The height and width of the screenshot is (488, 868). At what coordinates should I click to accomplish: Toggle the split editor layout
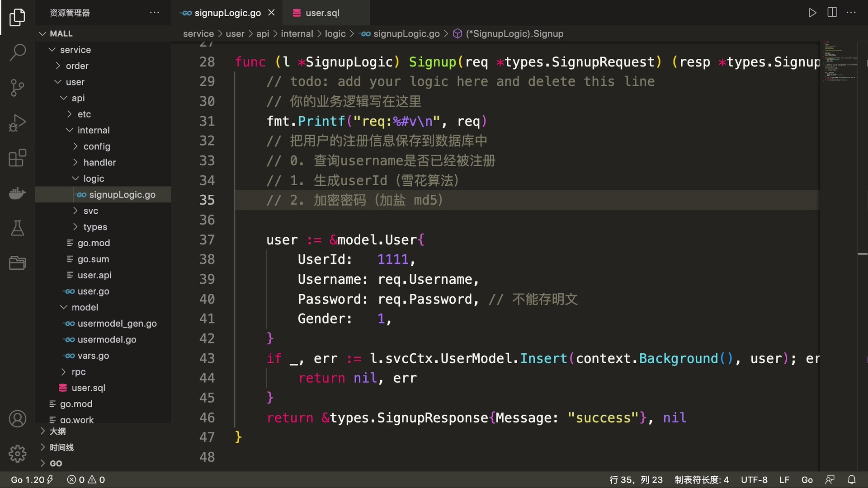832,13
